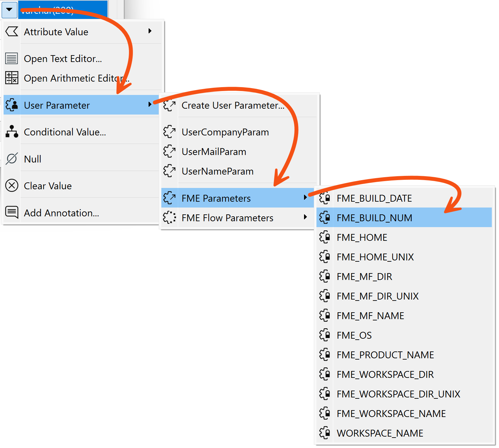Select the Open Text Editor icon
This screenshot has width=499, height=448.
pyautogui.click(x=11, y=58)
